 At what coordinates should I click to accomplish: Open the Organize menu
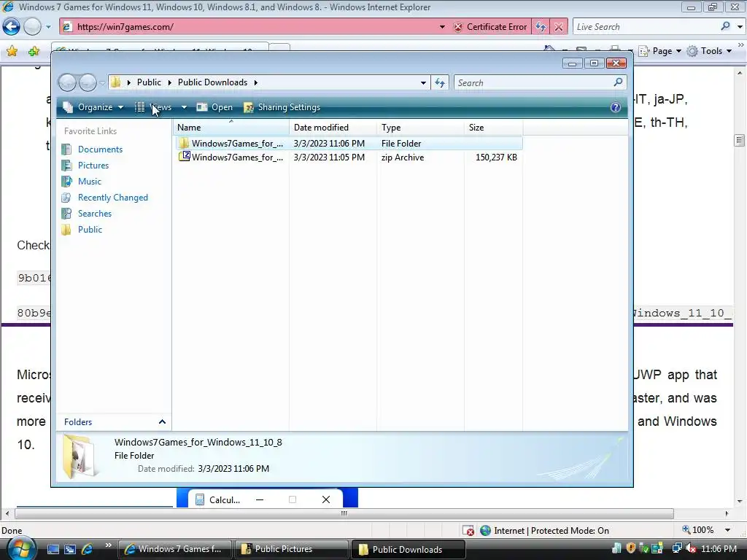pos(93,107)
